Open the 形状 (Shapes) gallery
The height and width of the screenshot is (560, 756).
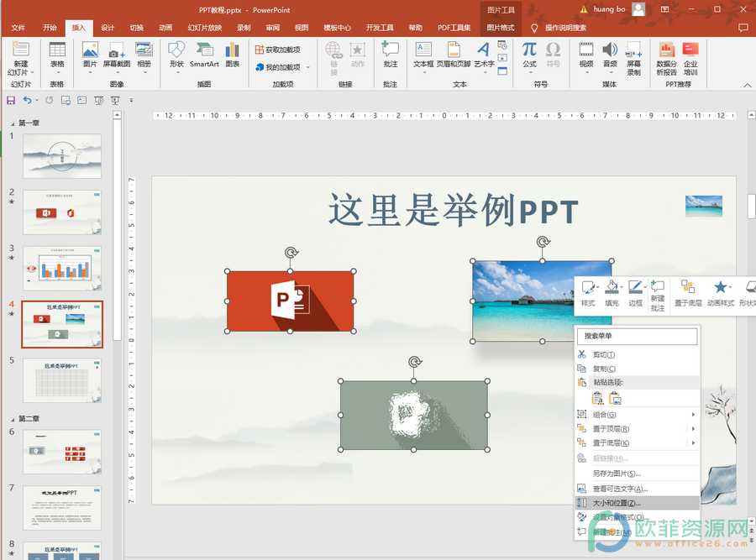coord(176,57)
